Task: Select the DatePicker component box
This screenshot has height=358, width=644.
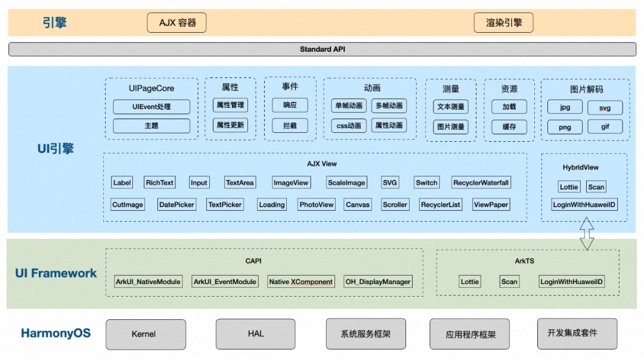Action: [177, 204]
